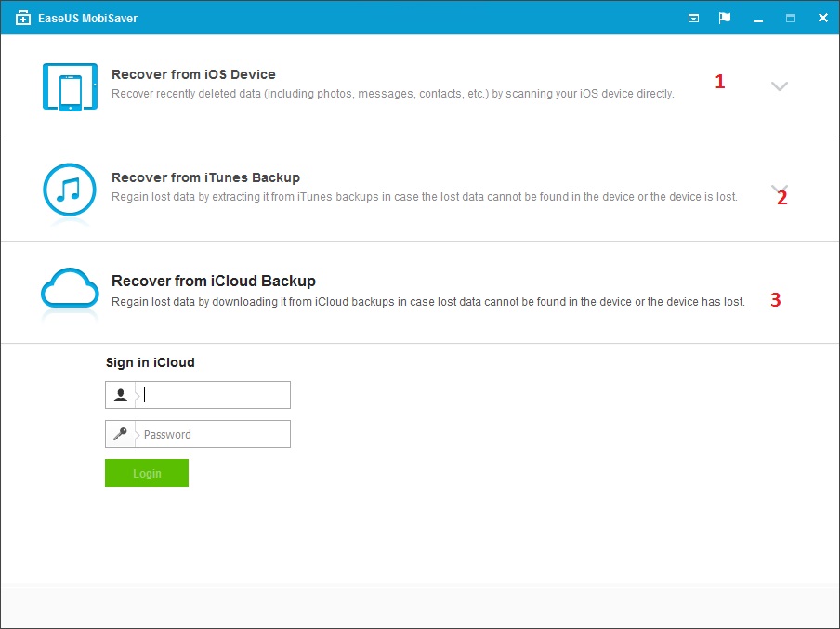Click the EaseUS MobiSaver logo in title bar
The height and width of the screenshot is (629, 840).
(x=23, y=18)
